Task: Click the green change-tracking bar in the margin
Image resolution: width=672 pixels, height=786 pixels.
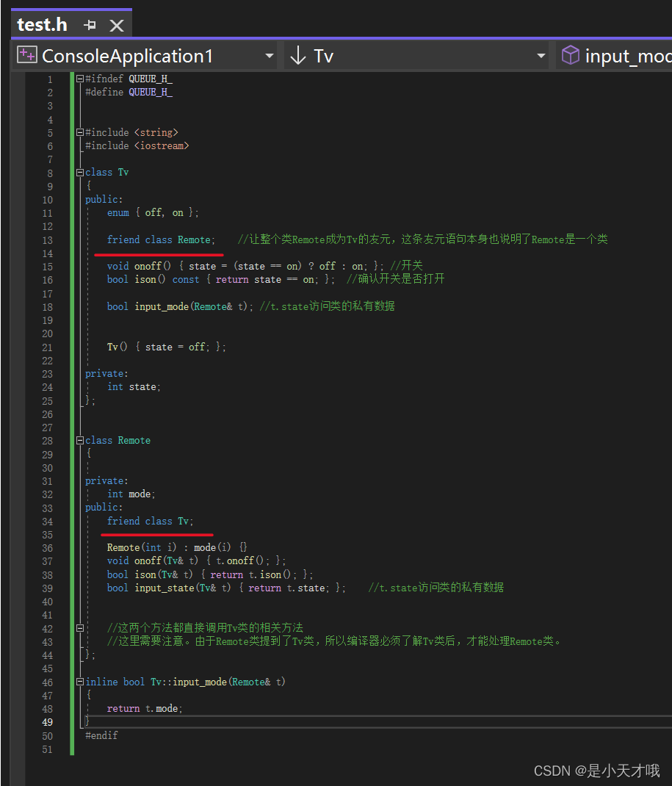Action: (x=71, y=294)
